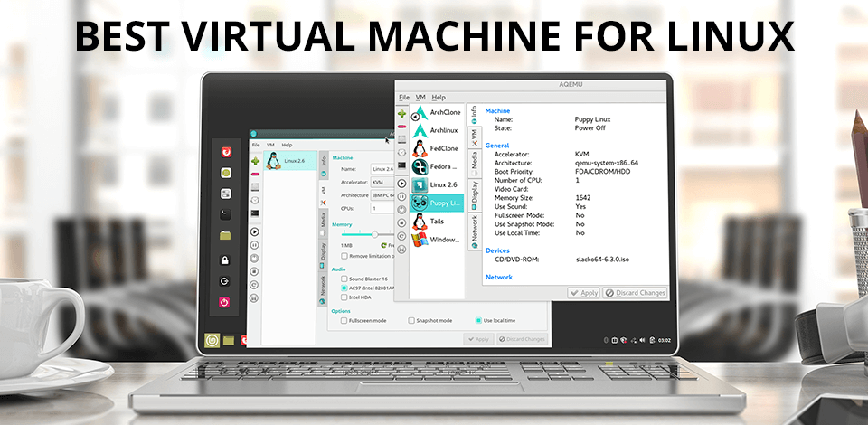Click Discard Changes in front AQEMU window

point(635,293)
